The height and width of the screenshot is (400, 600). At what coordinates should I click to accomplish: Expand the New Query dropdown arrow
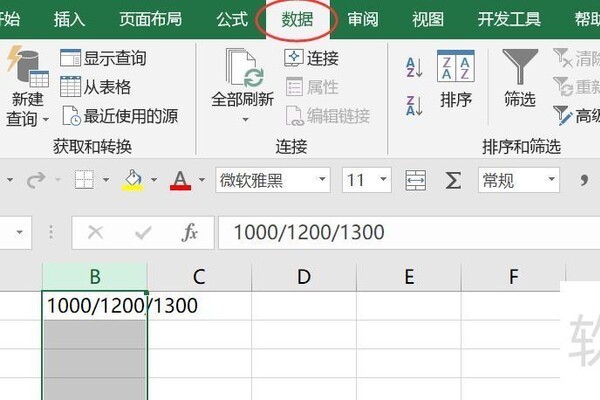click(x=46, y=119)
